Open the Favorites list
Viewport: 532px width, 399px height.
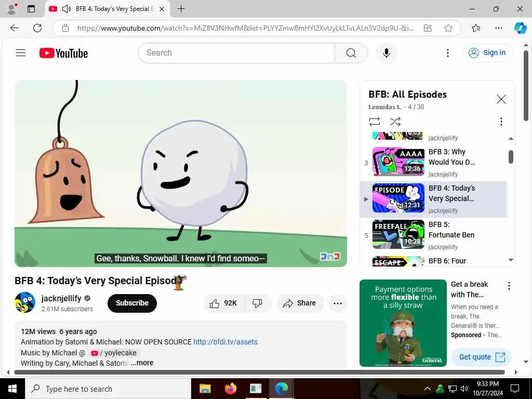(476, 28)
